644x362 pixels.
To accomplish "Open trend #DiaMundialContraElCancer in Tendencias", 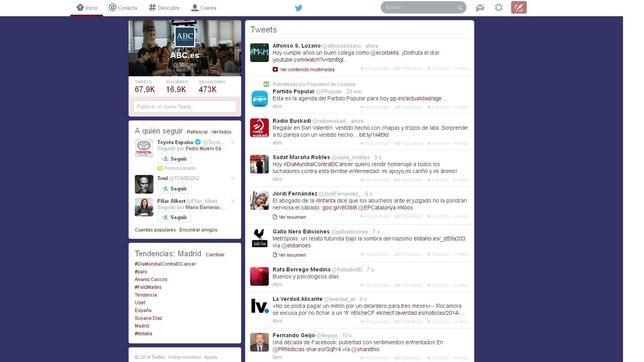I will pos(165,264).
